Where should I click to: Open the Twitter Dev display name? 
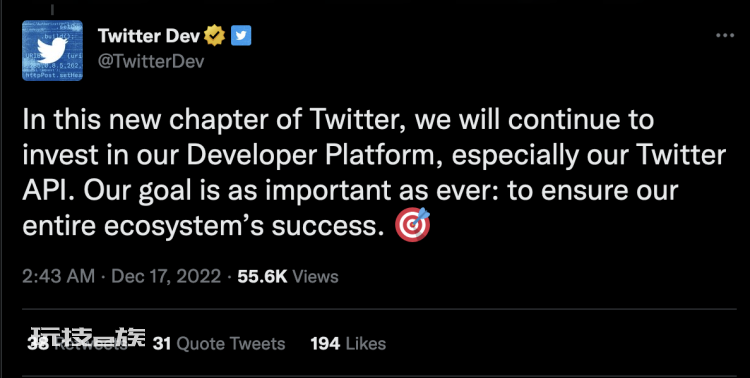point(149,36)
